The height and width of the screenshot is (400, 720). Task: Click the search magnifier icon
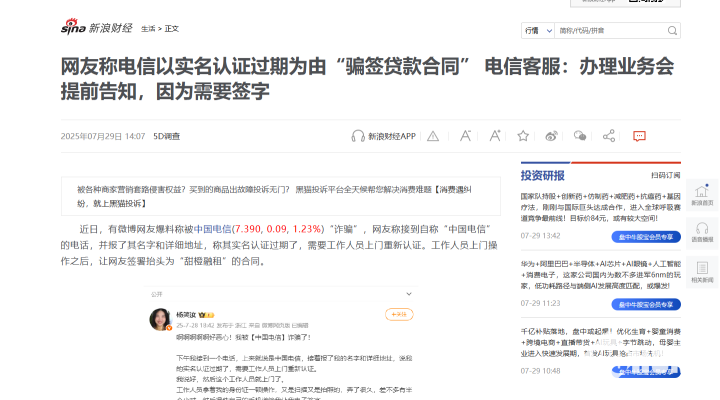coord(672,30)
